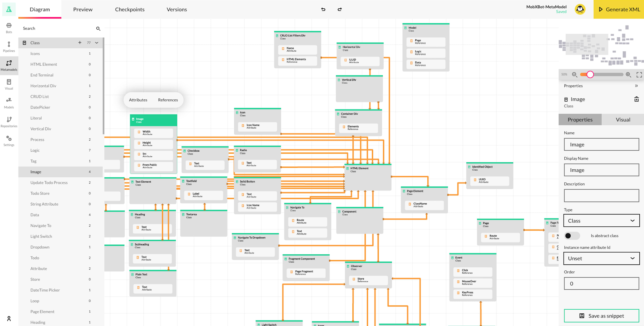
Task: Click the undo arrow in the toolbar
Action: pyautogui.click(x=323, y=9)
